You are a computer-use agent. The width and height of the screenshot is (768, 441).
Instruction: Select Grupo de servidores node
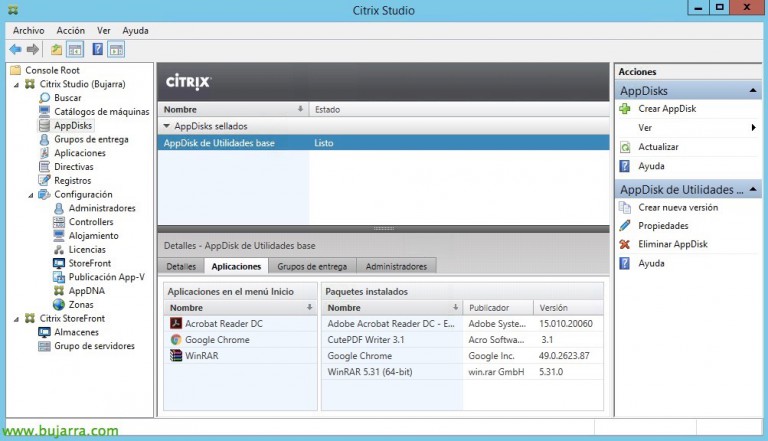click(94, 346)
